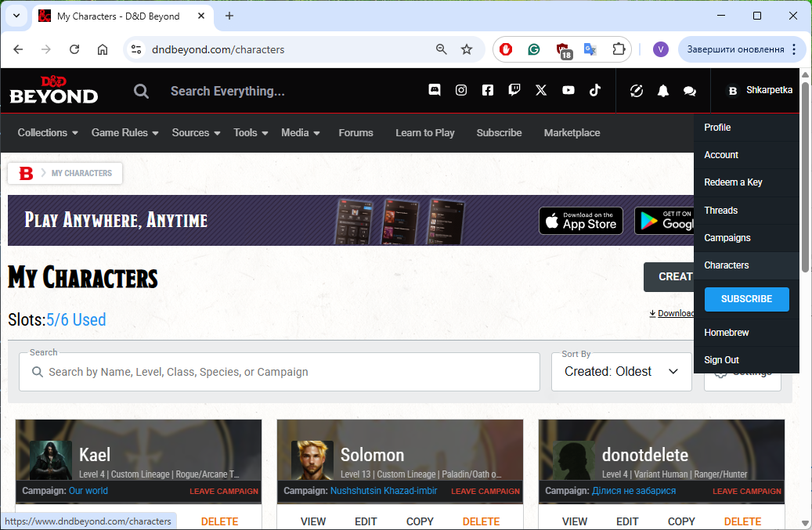Screen dimensions: 812x530
Task: Open the YouTube icon link
Action: [568, 90]
